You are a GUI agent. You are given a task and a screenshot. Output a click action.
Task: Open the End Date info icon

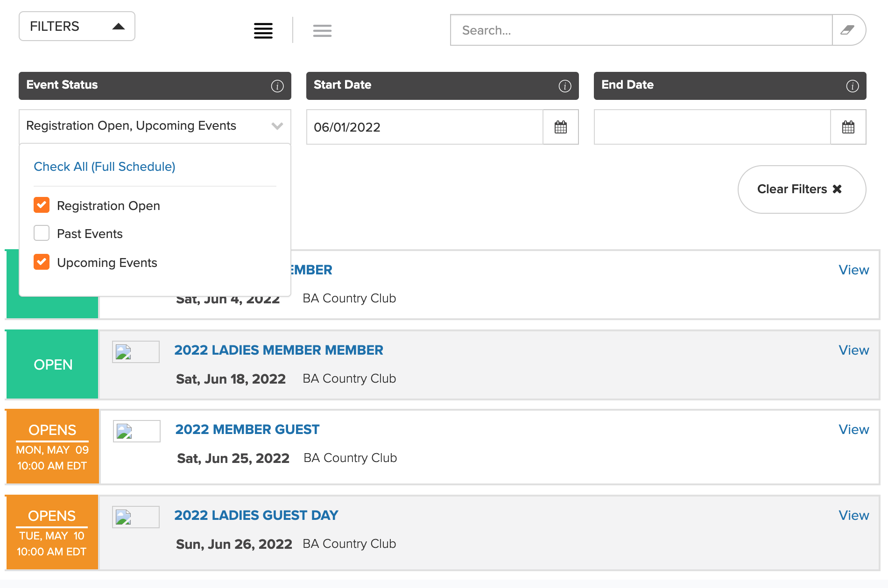pyautogui.click(x=853, y=86)
